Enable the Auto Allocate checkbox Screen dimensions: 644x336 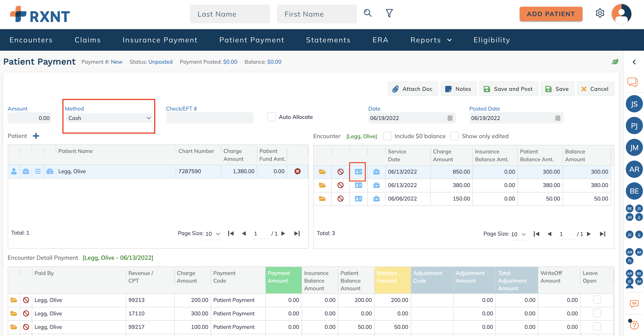(x=271, y=117)
